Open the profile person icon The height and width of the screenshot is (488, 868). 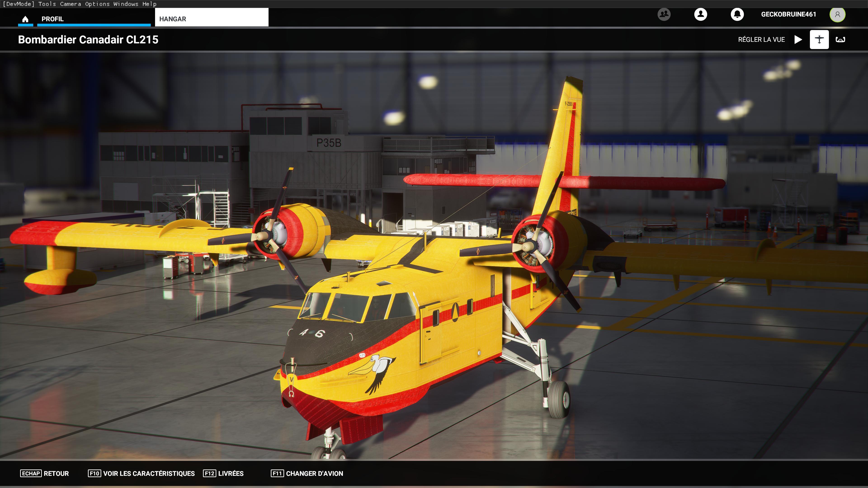(700, 14)
